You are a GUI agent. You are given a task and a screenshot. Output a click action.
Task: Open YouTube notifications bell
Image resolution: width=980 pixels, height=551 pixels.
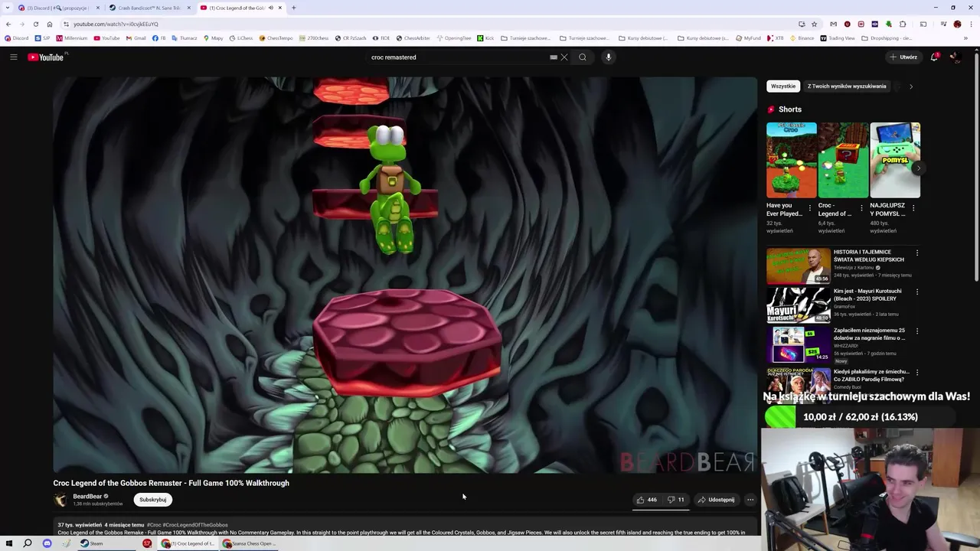click(x=934, y=57)
